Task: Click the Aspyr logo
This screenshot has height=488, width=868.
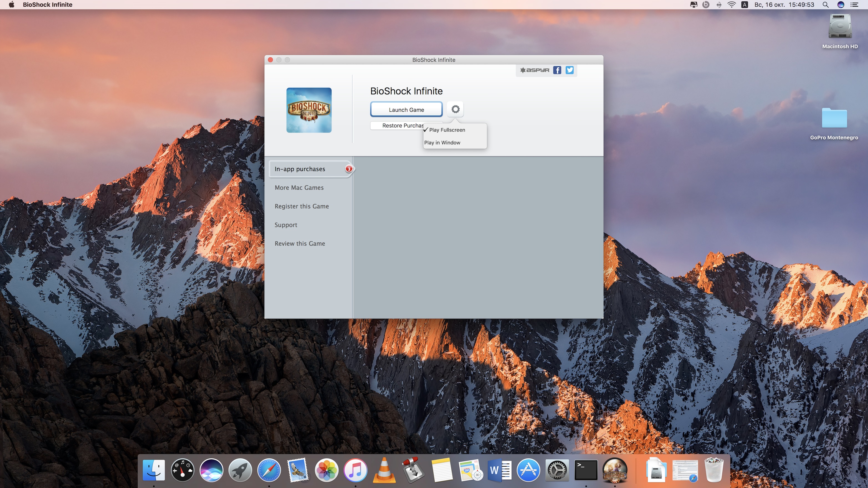Action: [x=534, y=70]
